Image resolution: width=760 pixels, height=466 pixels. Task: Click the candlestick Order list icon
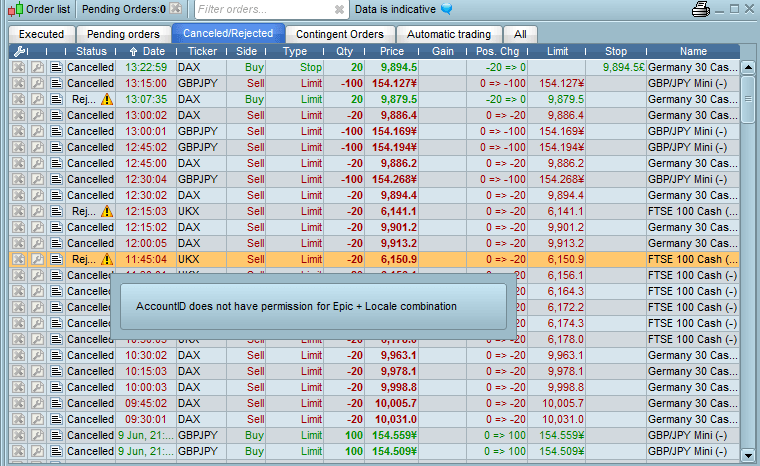[14, 9]
